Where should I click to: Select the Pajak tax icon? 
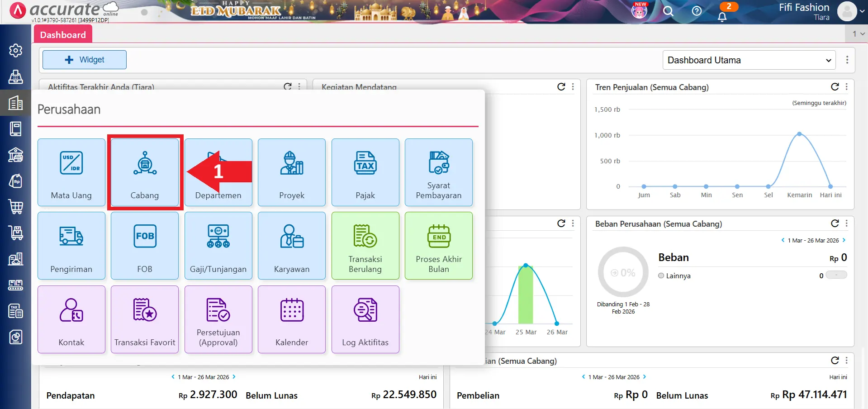click(x=365, y=164)
